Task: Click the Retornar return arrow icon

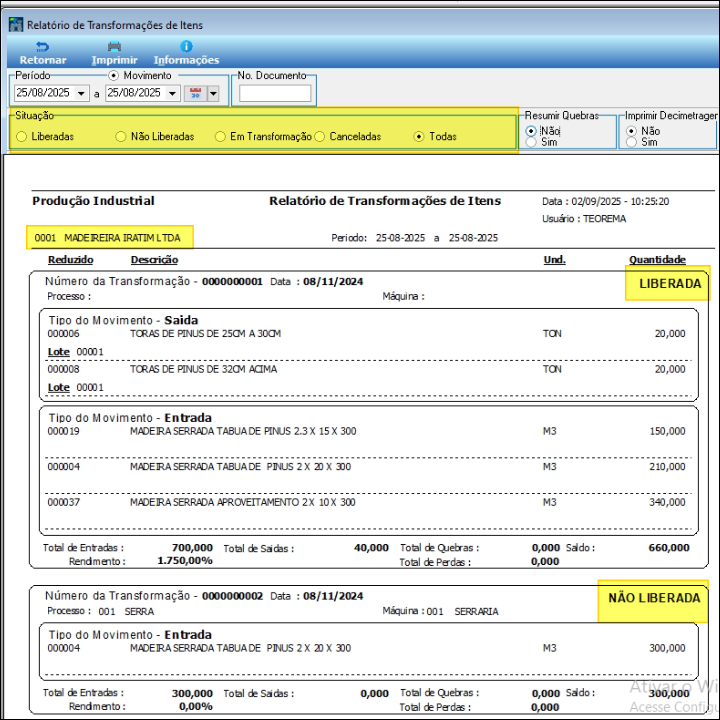Action: [x=42, y=46]
